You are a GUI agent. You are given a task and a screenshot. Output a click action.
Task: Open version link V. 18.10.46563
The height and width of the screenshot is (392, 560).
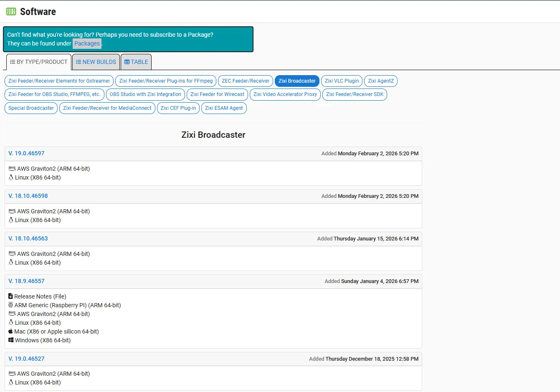pos(28,238)
